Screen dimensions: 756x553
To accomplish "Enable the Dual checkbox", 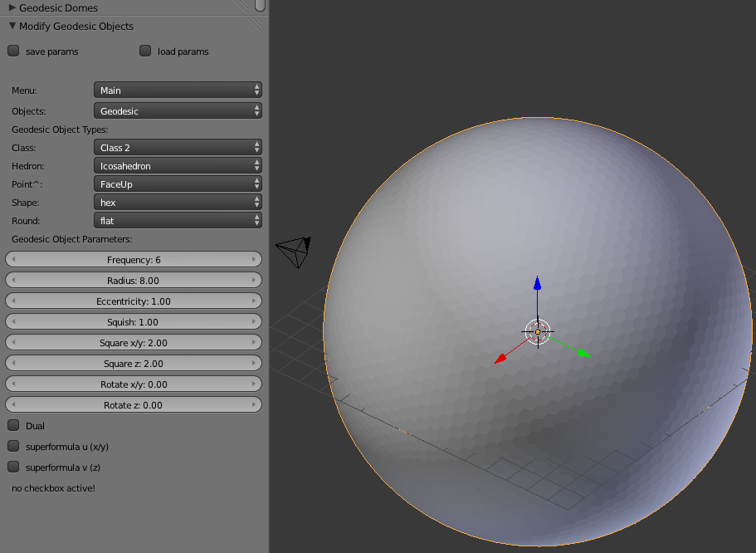I will (13, 425).
